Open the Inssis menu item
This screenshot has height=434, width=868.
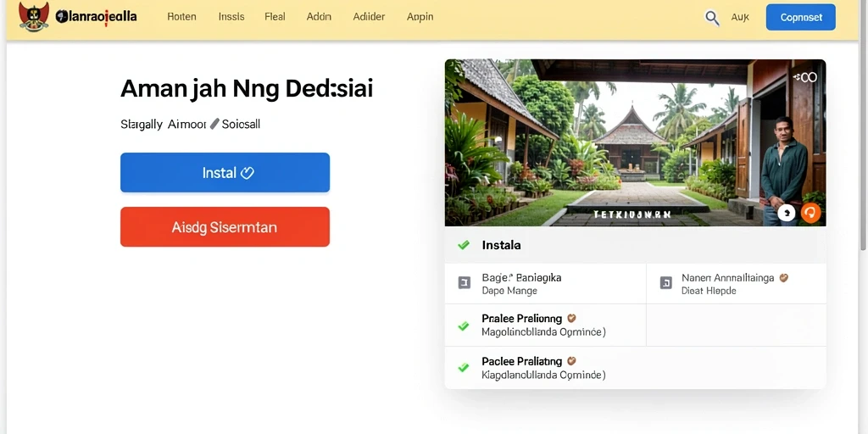pyautogui.click(x=231, y=17)
